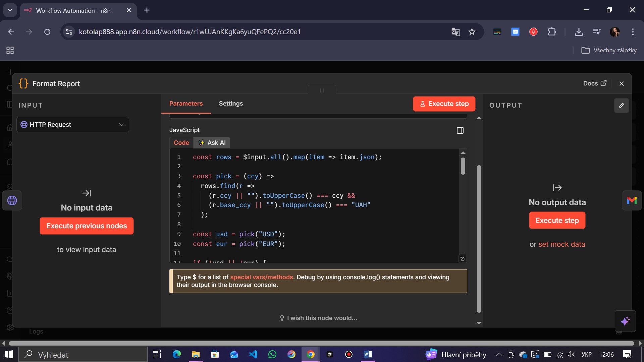Open the apps grid in bookmarks bar
The image size is (644, 362).
pos(10,50)
